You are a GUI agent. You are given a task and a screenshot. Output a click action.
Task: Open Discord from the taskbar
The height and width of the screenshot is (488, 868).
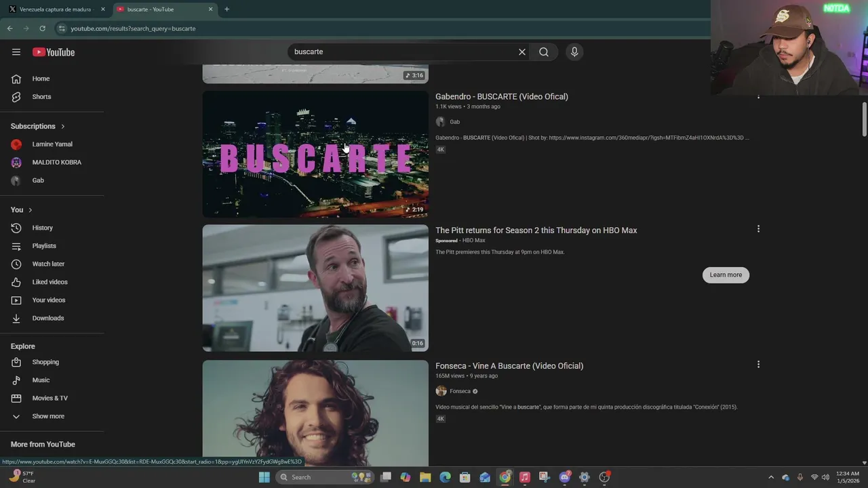coord(564,477)
